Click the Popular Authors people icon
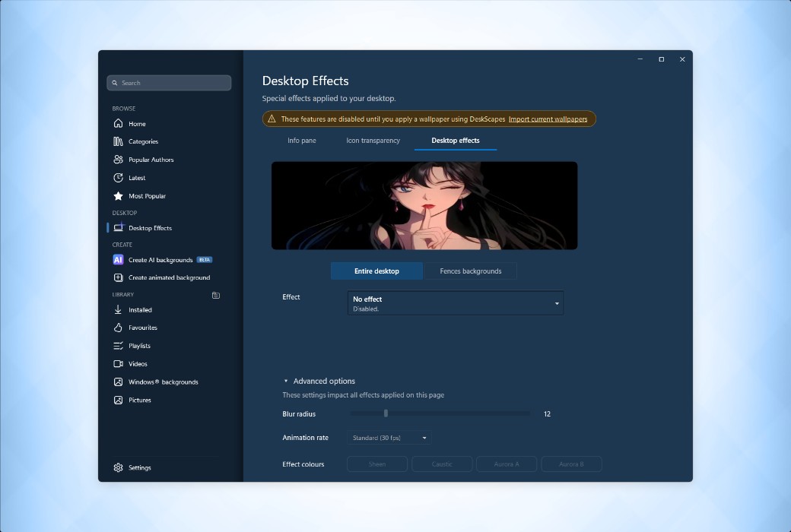Screen dimensions: 791x532 (118, 160)
